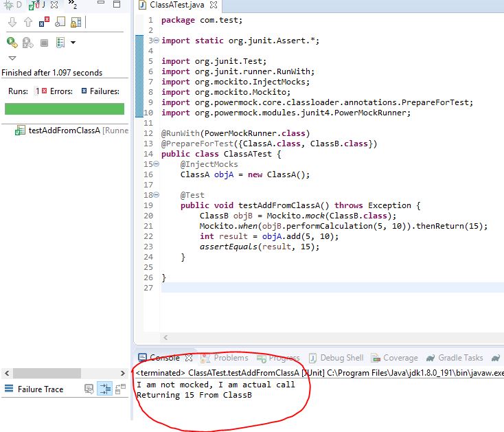Rerun test with failures first
Image resolution: width=504 pixels, height=432 pixels.
coord(28,43)
